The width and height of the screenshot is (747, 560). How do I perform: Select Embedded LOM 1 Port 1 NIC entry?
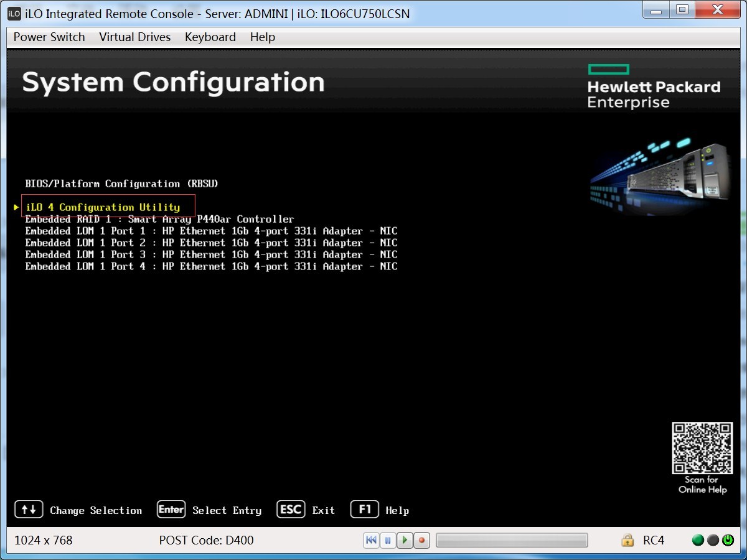click(211, 231)
